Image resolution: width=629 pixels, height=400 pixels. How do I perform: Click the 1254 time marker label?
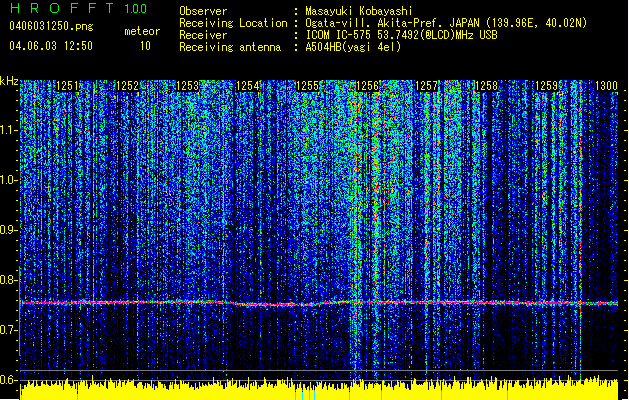coord(248,85)
